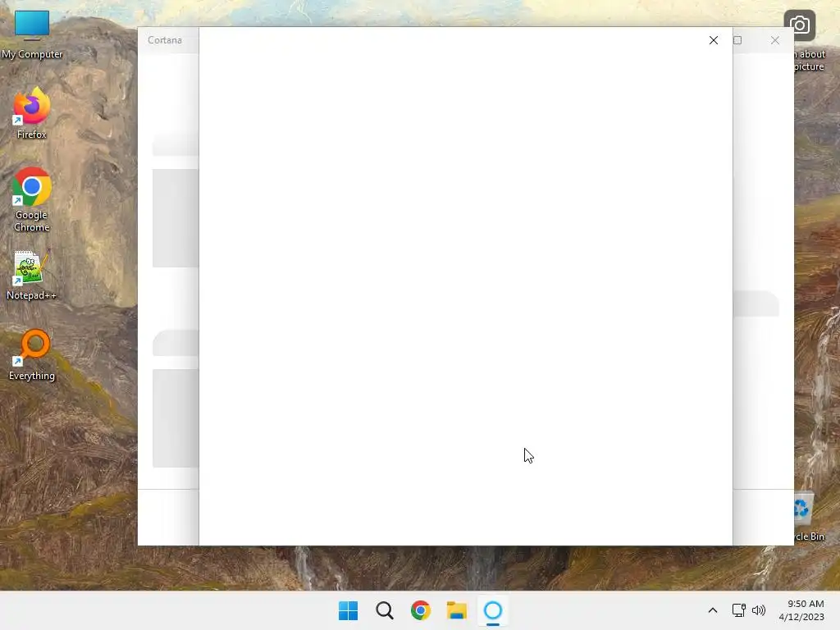Open network status tray icon

[739, 610]
